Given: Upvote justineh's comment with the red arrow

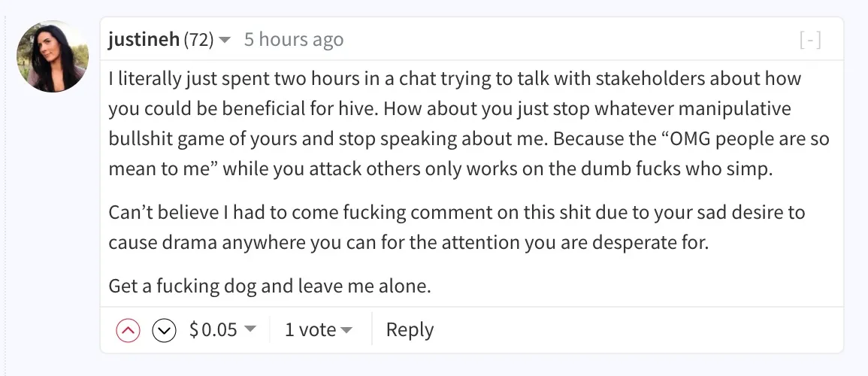Looking at the screenshot, I should (128, 331).
